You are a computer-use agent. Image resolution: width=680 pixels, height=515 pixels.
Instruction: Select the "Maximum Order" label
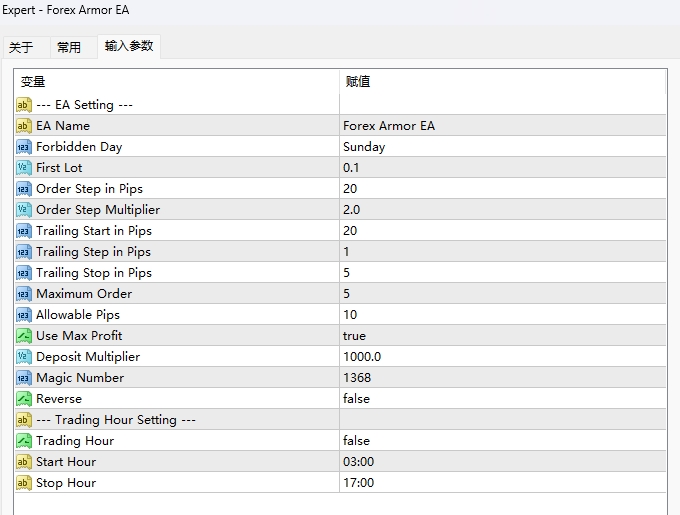84,294
